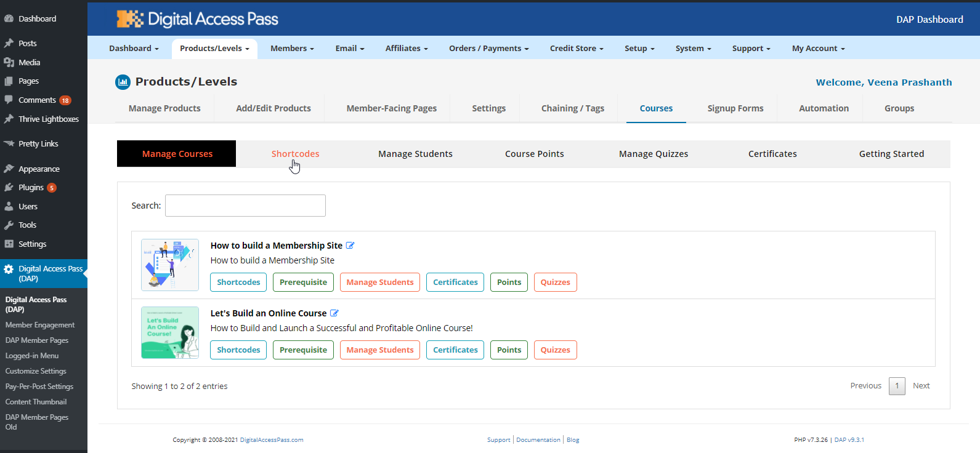Open Appearance in the WordPress sidebar
The height and width of the screenshot is (453, 980).
point(39,169)
